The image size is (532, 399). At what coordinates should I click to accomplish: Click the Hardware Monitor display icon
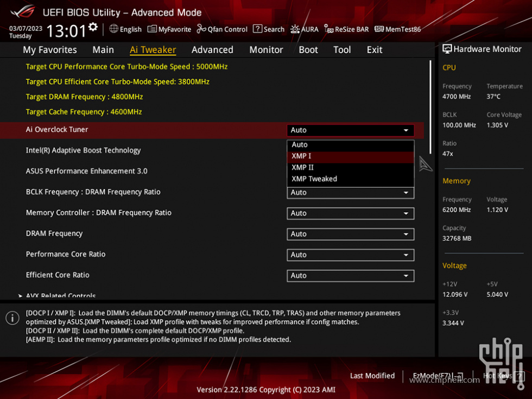[x=447, y=49]
